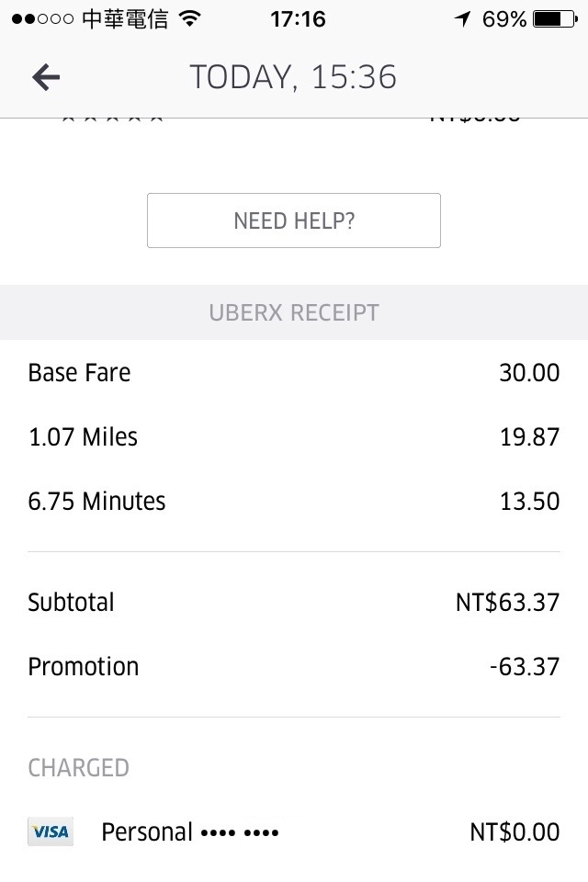Screen dimensions: 588x882
Task: Select the Base Fare line item
Action: [x=79, y=373]
